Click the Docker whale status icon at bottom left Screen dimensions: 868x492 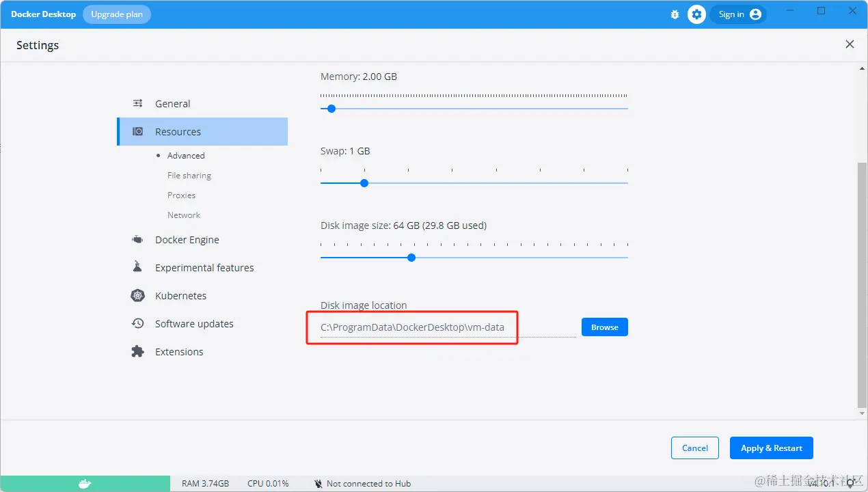pos(85,484)
